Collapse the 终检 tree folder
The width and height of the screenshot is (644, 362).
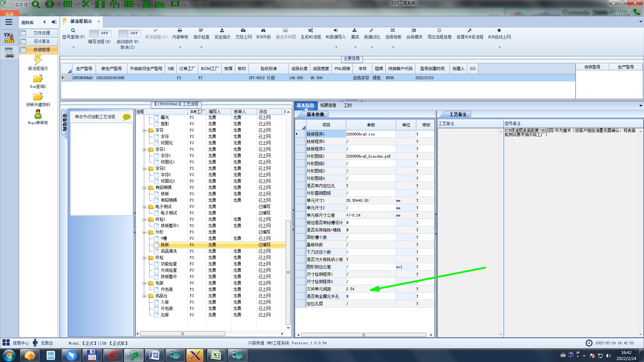coord(144,258)
